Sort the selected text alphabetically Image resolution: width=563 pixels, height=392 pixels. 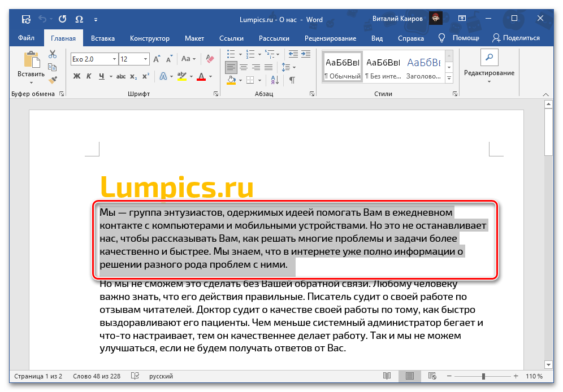(x=275, y=80)
